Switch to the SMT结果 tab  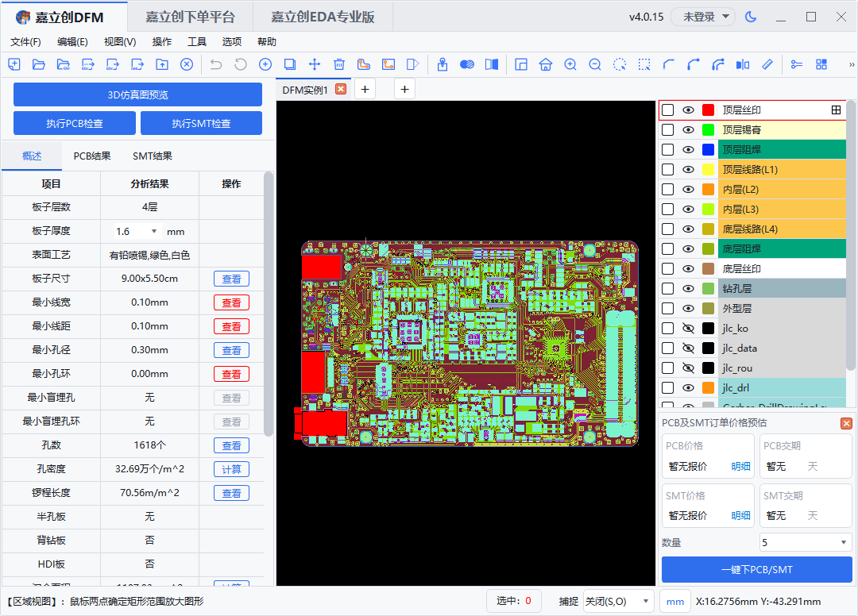click(x=152, y=156)
